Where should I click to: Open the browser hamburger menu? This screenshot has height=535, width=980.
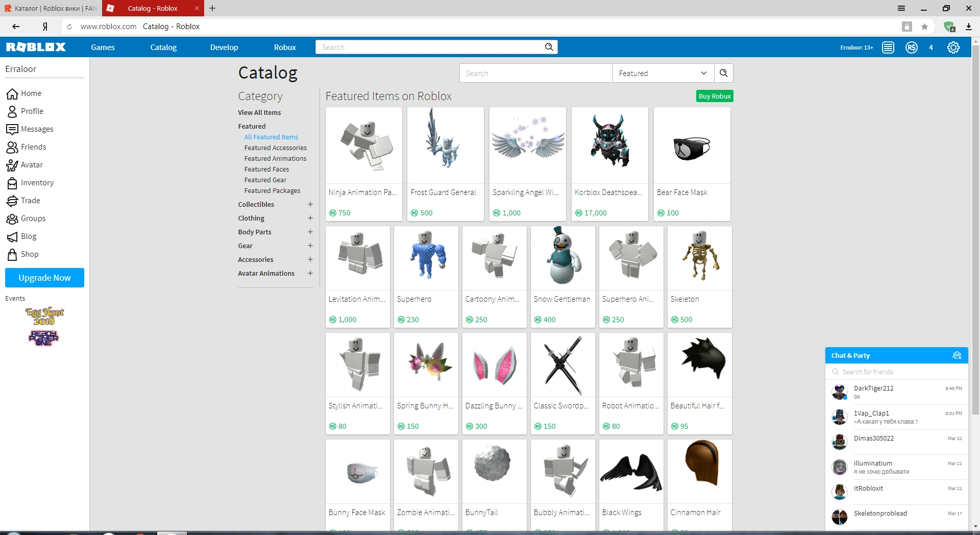pyautogui.click(x=901, y=8)
